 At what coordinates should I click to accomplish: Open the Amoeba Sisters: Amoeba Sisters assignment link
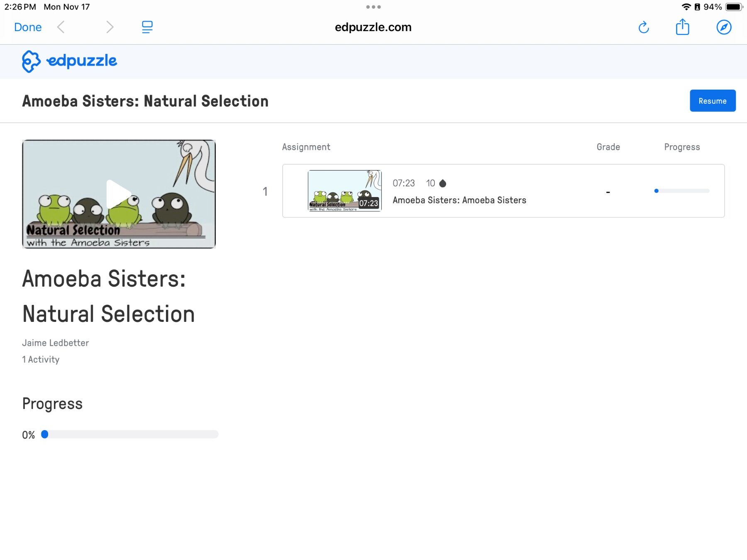pyautogui.click(x=459, y=200)
